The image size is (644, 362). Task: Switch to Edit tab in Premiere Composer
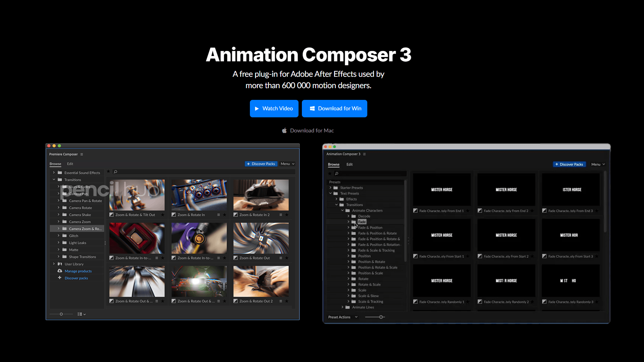pos(70,164)
